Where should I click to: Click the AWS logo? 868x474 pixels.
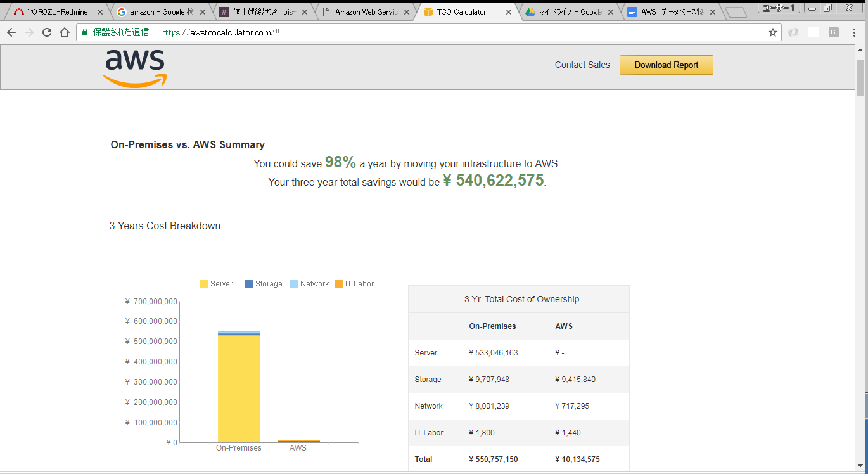coord(135,68)
